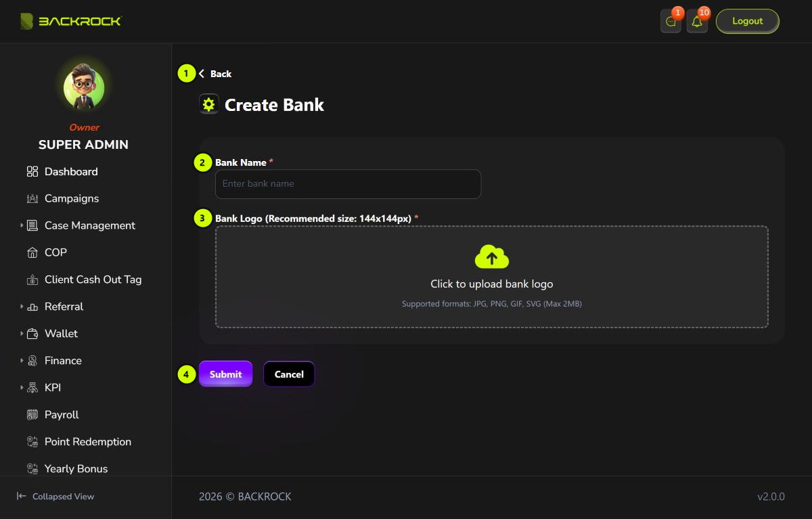Expand the Finance submenu arrow
This screenshot has width=812, height=519.
pyautogui.click(x=22, y=361)
